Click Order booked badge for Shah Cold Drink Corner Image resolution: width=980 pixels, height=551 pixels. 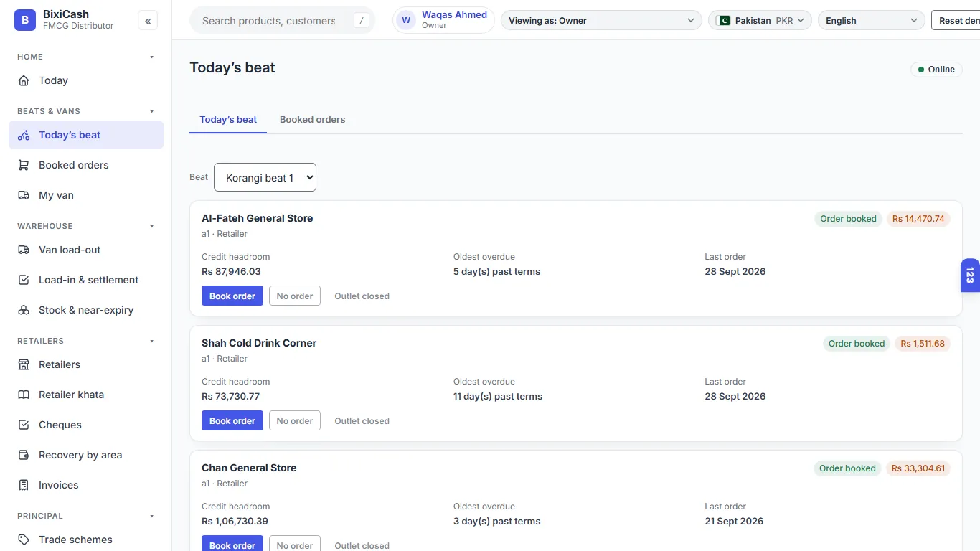857,344
